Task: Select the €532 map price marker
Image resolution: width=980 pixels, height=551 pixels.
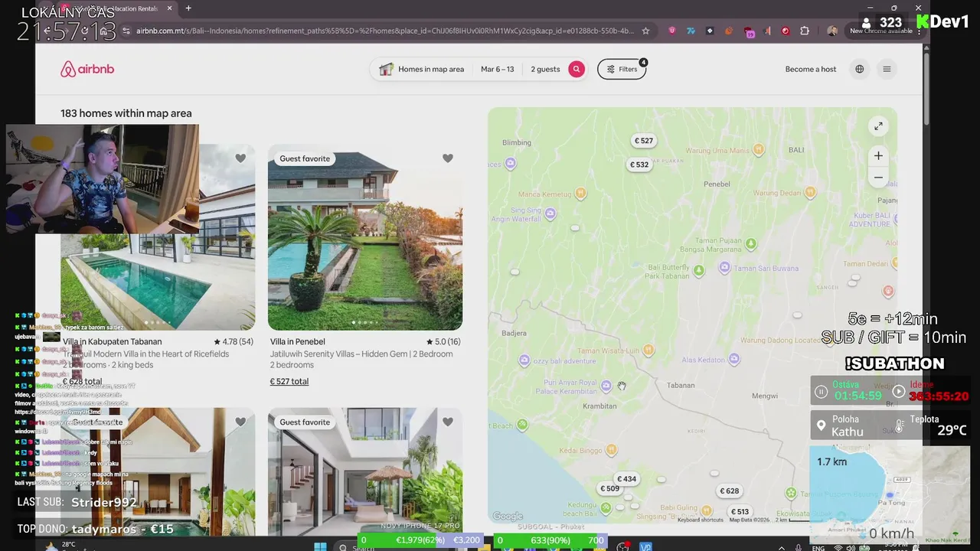Action: [639, 165]
